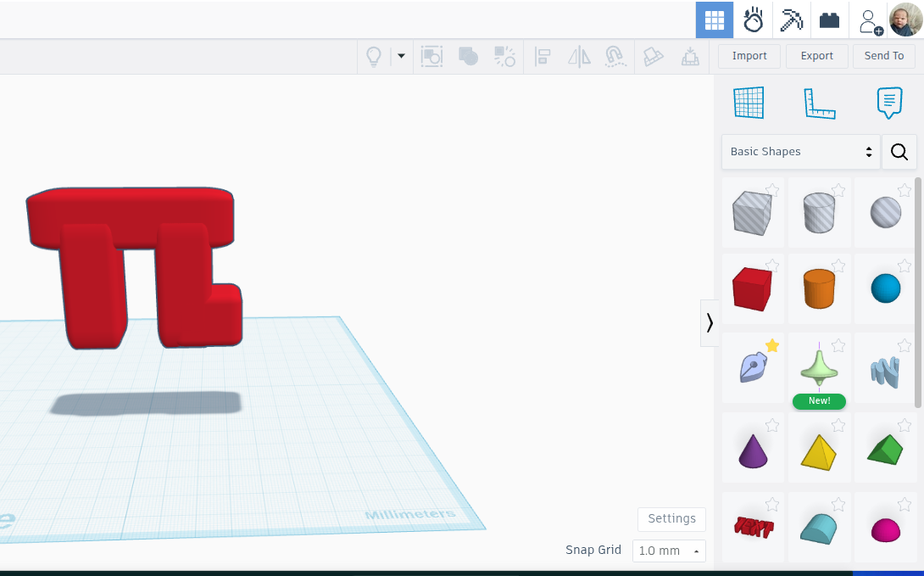Open the Snap Grid dropdown
The width and height of the screenshot is (924, 576).
[x=669, y=551]
